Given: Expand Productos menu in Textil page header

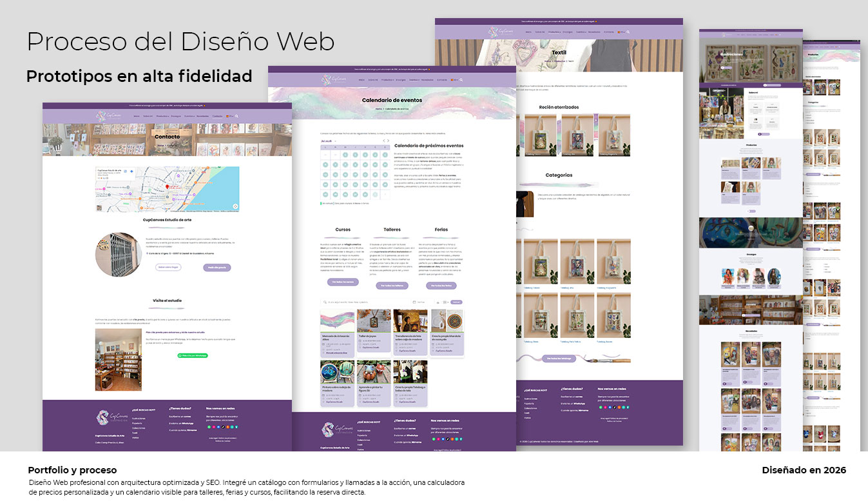Looking at the screenshot, I should click(554, 32).
